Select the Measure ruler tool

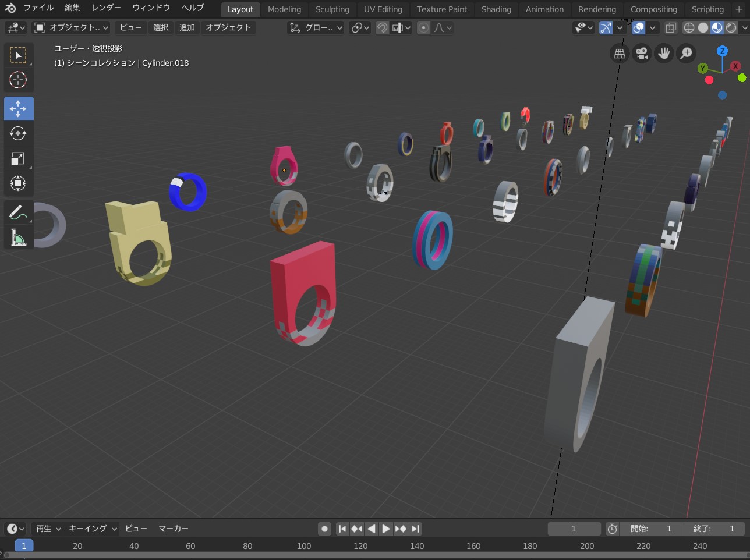pyautogui.click(x=18, y=238)
